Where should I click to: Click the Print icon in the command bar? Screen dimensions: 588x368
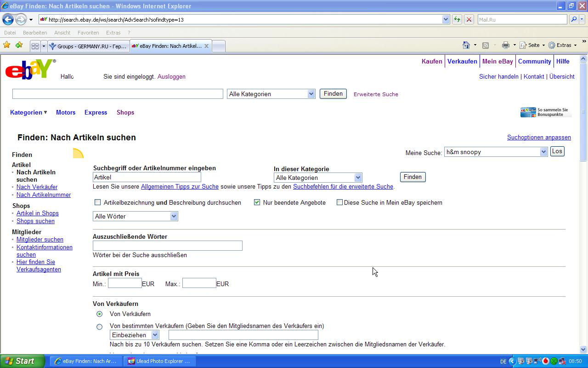click(506, 45)
